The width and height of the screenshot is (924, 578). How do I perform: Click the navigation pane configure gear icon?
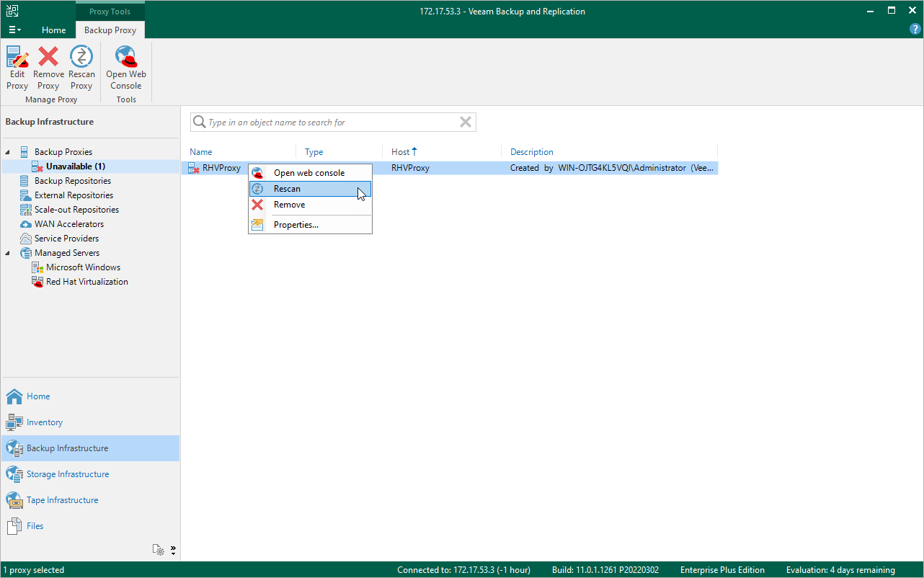click(159, 550)
